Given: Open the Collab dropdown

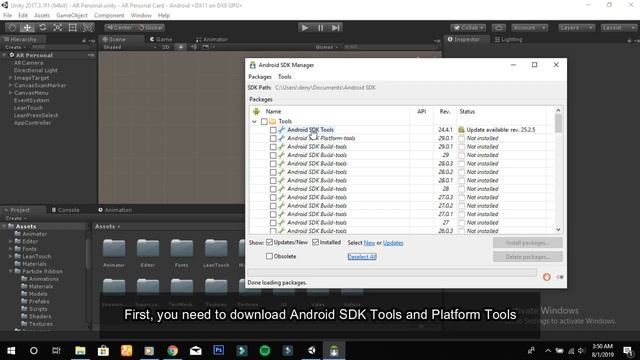Looking at the screenshot, I should click(469, 28).
